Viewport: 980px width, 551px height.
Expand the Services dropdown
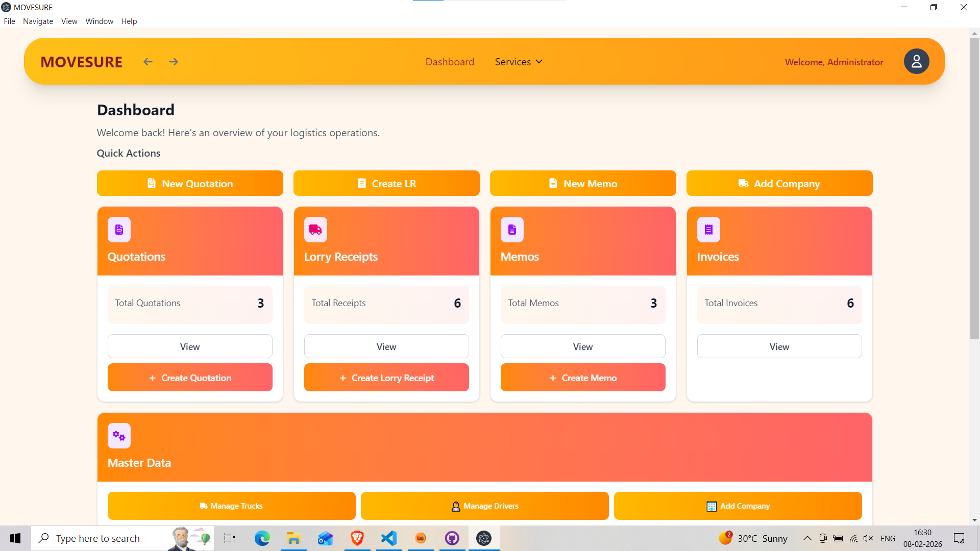point(518,62)
